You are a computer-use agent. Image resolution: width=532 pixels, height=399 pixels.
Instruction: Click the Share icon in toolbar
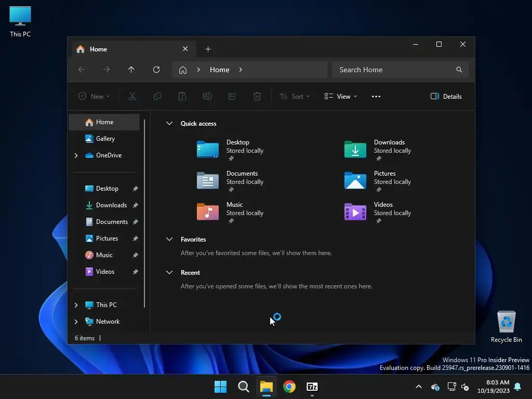point(232,96)
